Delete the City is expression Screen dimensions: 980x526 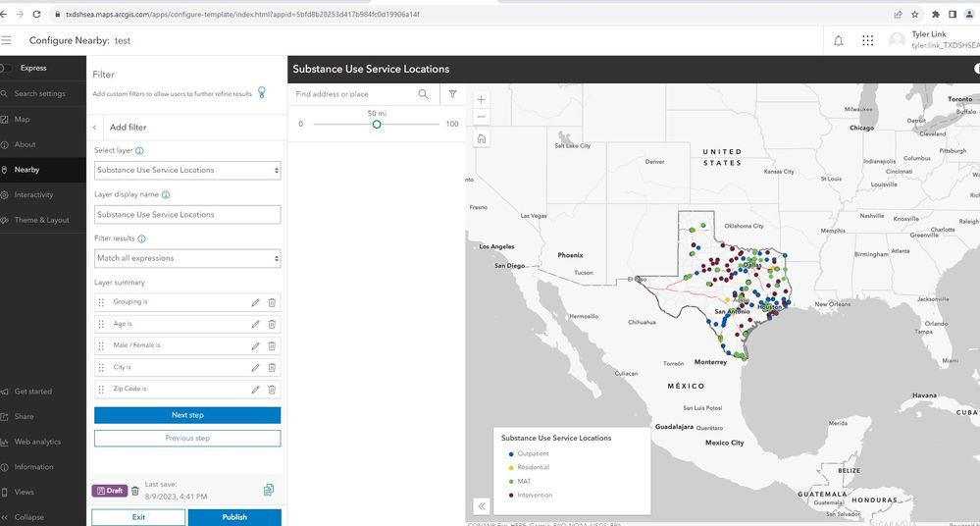[x=272, y=368]
